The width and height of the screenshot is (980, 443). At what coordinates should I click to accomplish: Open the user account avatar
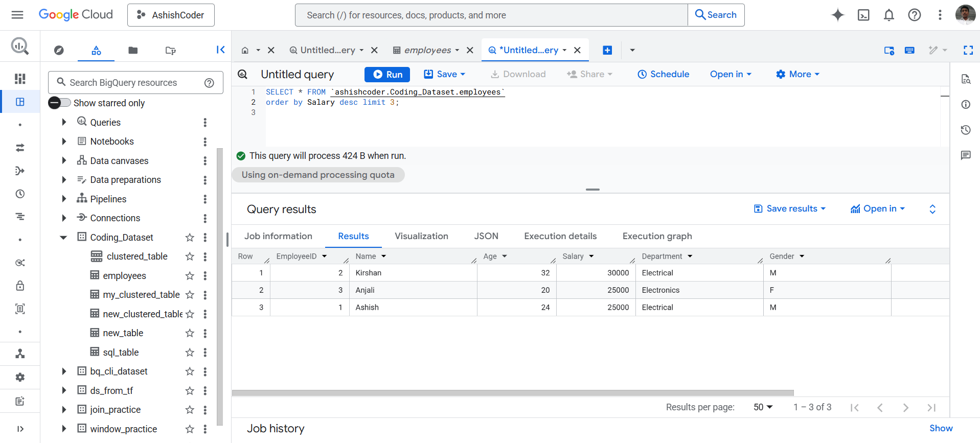(965, 15)
